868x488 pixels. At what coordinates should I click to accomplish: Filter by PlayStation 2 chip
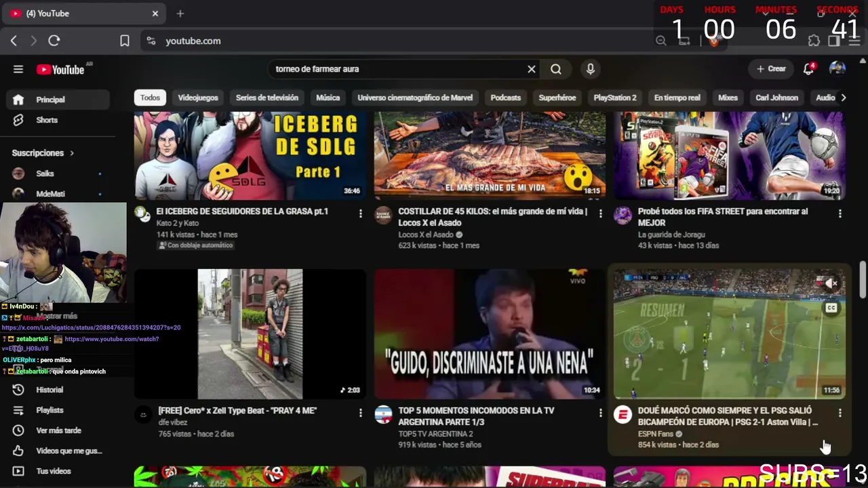pyautogui.click(x=615, y=98)
